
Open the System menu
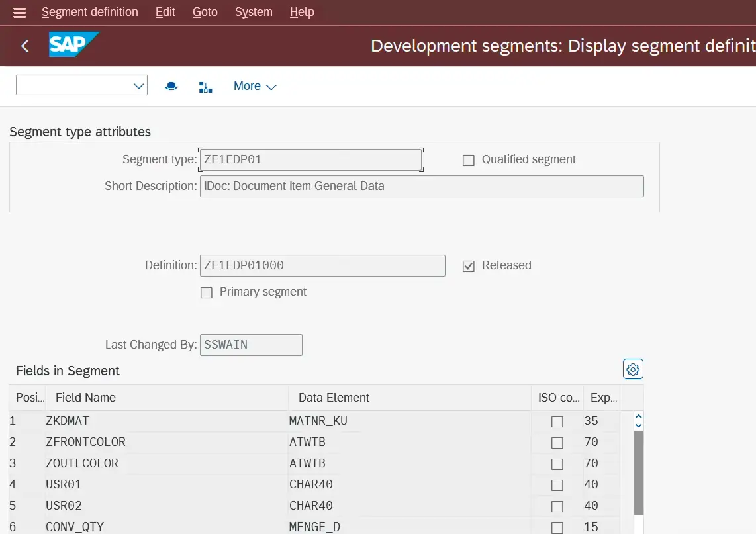pos(254,12)
